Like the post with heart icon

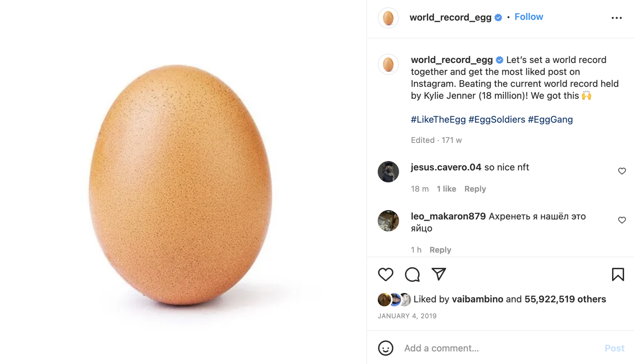[385, 274]
